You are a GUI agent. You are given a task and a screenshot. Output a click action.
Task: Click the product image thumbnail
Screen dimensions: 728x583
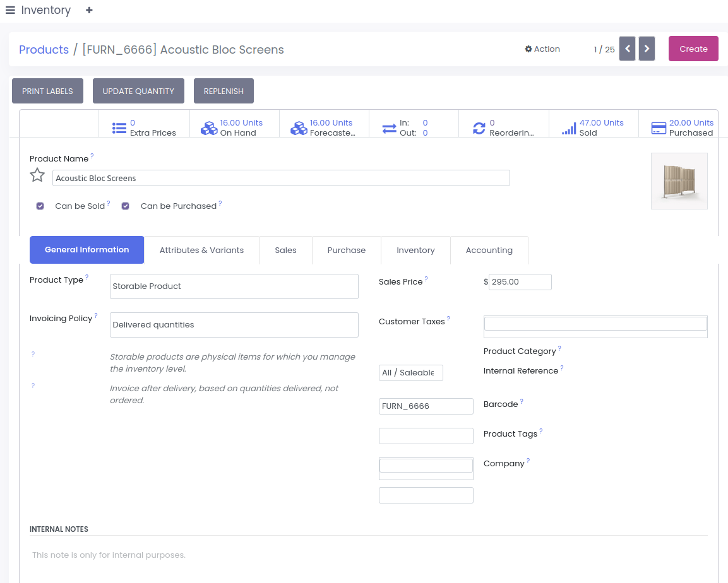679,181
